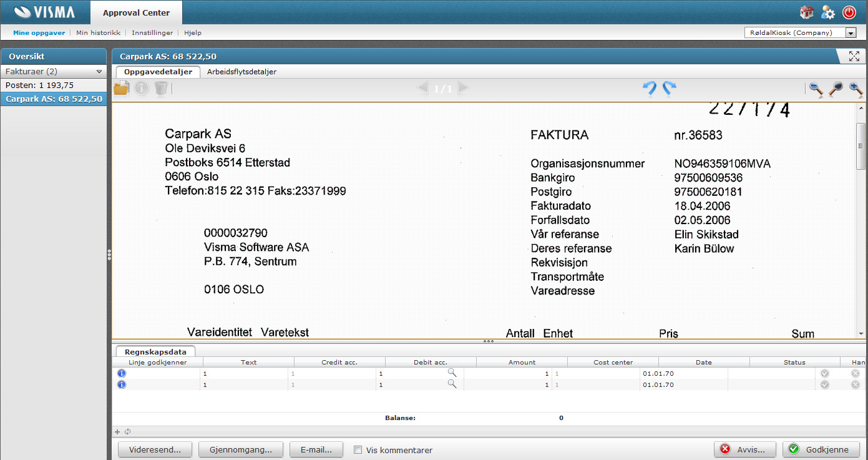Add accounting line with plus icon
Screen dimensions: 868x460
[117, 431]
